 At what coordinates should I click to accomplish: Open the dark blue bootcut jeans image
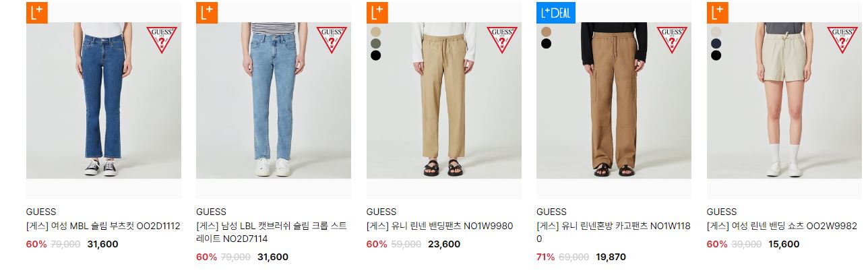pos(104,100)
